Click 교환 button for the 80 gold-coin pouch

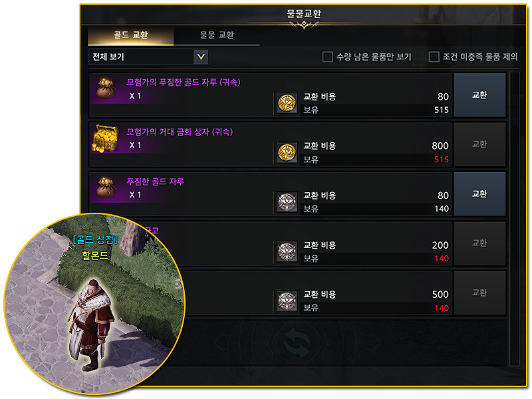click(479, 95)
